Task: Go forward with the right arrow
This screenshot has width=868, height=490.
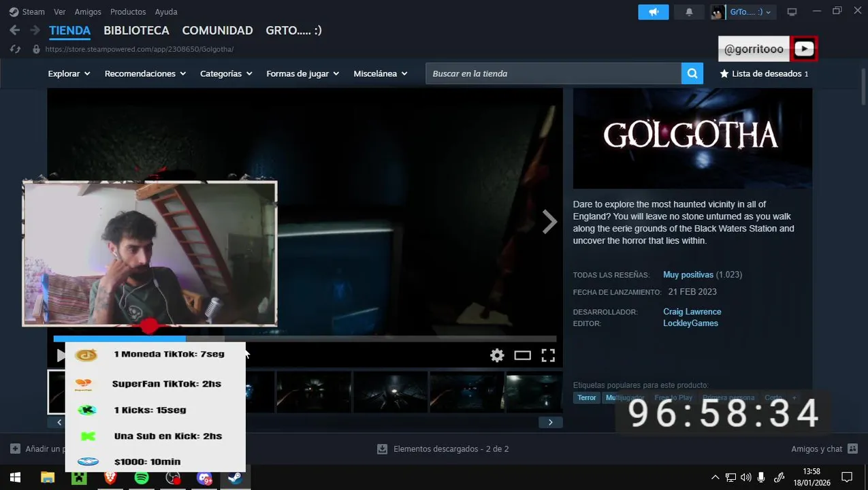Action: [35, 31]
